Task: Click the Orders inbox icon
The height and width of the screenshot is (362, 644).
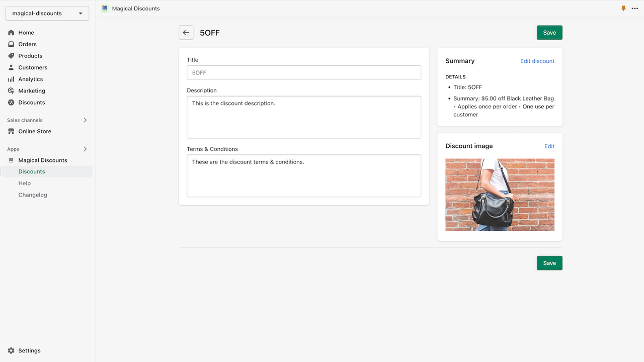Action: [x=11, y=44]
